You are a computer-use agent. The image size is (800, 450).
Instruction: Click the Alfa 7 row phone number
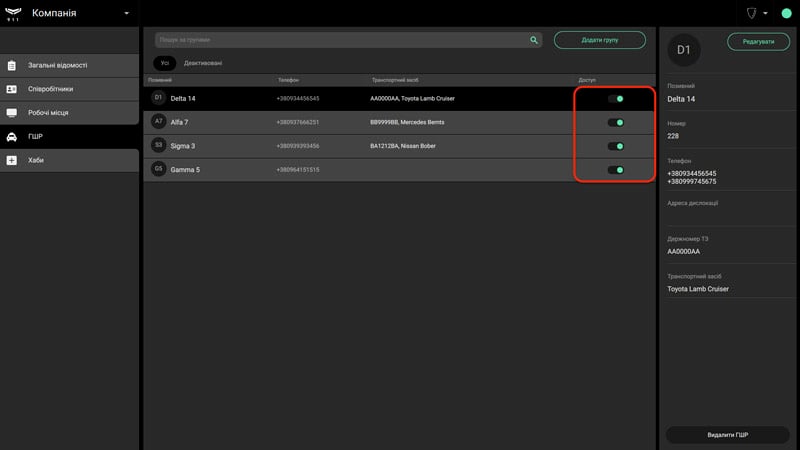coord(297,122)
